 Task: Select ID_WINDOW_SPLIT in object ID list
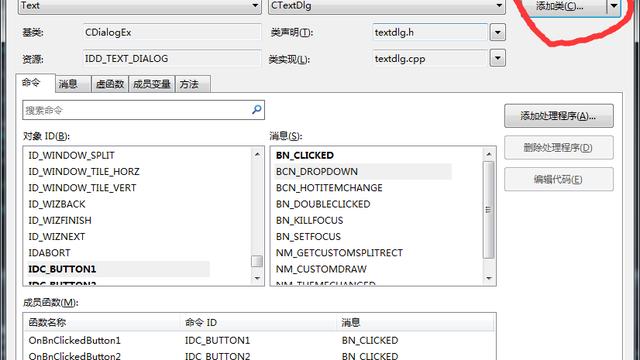click(71, 155)
